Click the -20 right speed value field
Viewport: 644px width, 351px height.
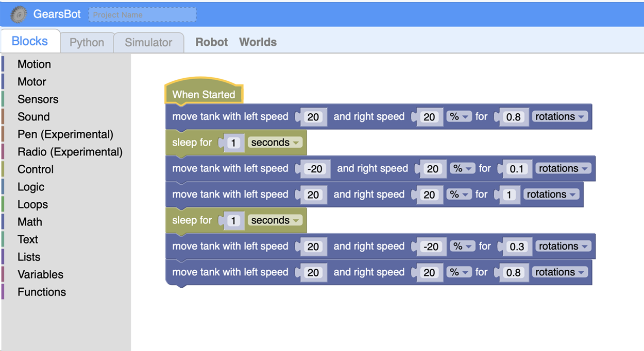430,247
